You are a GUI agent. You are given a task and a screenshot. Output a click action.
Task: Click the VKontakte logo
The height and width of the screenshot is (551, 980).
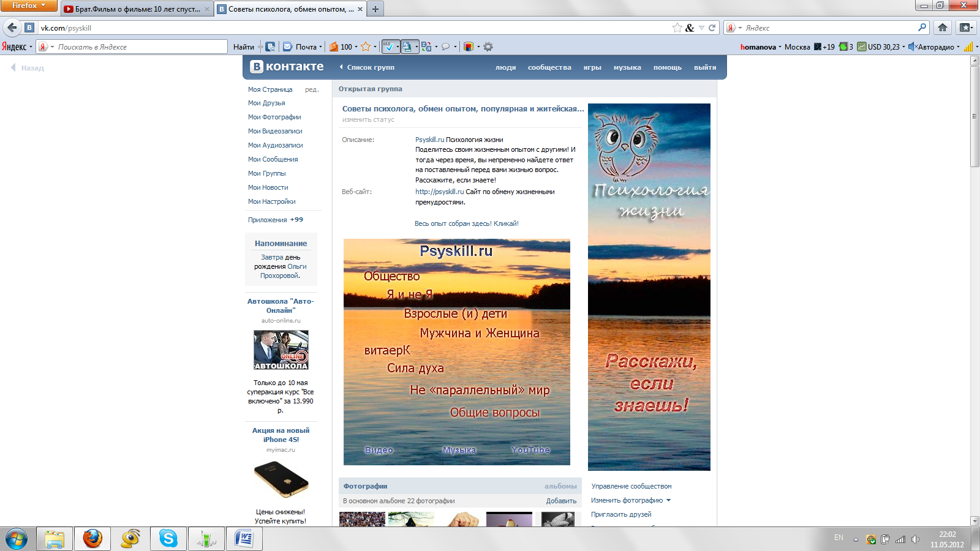click(287, 67)
